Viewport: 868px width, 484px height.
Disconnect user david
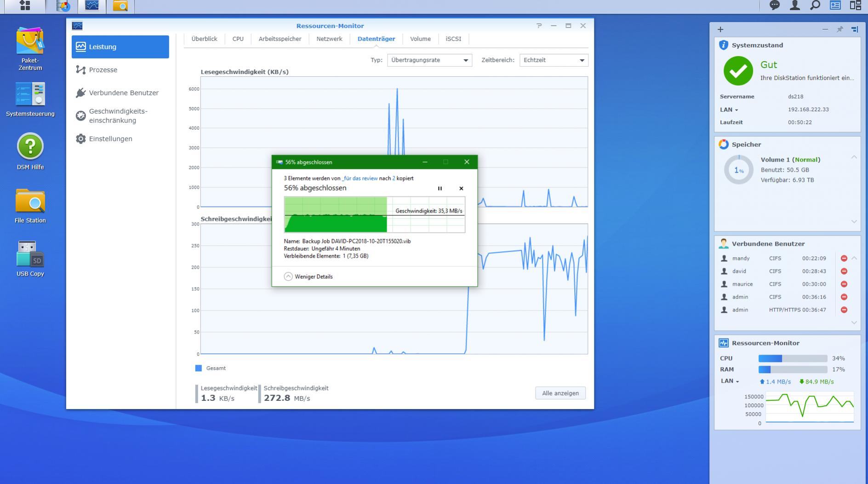844,271
